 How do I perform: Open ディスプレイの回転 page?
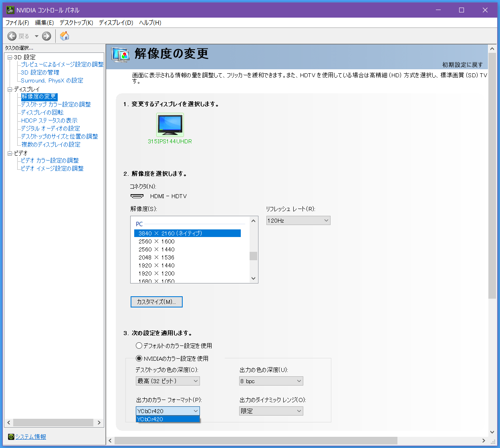pos(42,113)
